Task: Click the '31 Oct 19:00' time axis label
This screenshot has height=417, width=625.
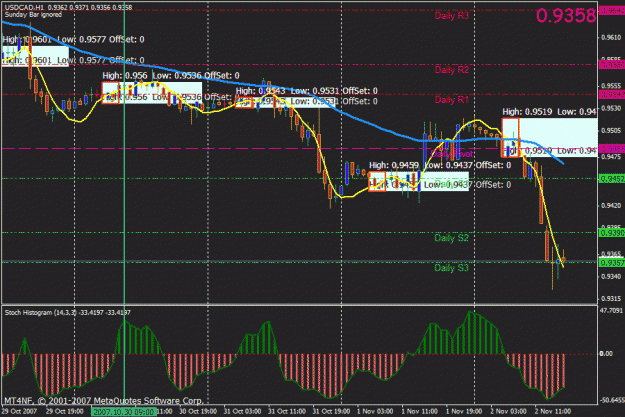Action: 331,411
